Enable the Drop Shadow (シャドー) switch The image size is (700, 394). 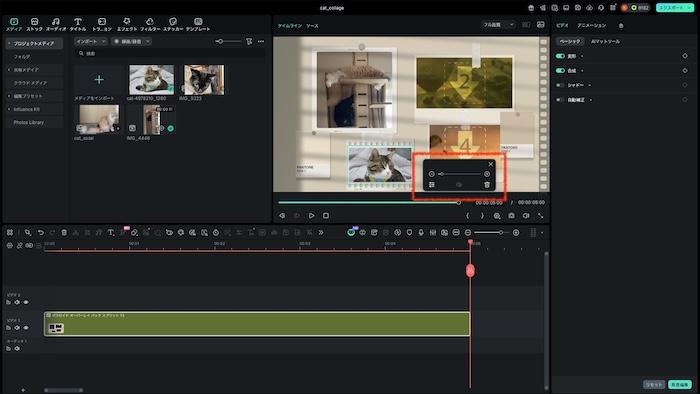pyautogui.click(x=560, y=85)
